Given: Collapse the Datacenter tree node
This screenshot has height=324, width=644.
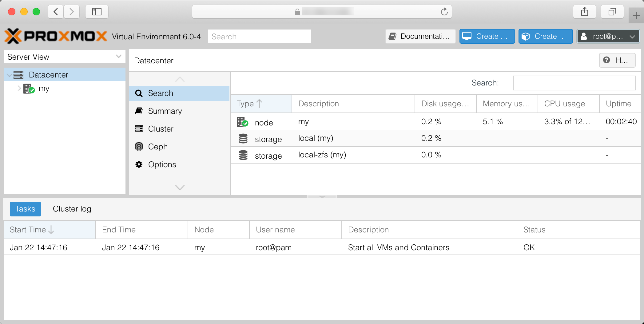Looking at the screenshot, I should (x=10, y=75).
